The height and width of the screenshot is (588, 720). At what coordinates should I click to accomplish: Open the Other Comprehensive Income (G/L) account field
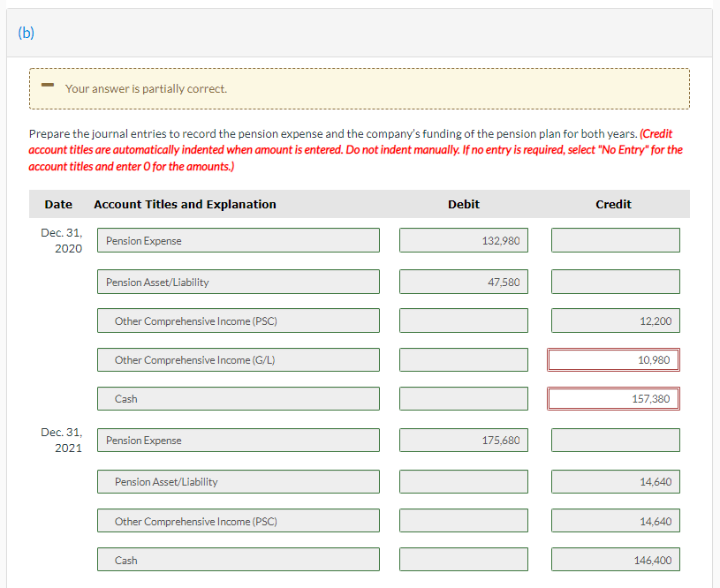pos(239,359)
